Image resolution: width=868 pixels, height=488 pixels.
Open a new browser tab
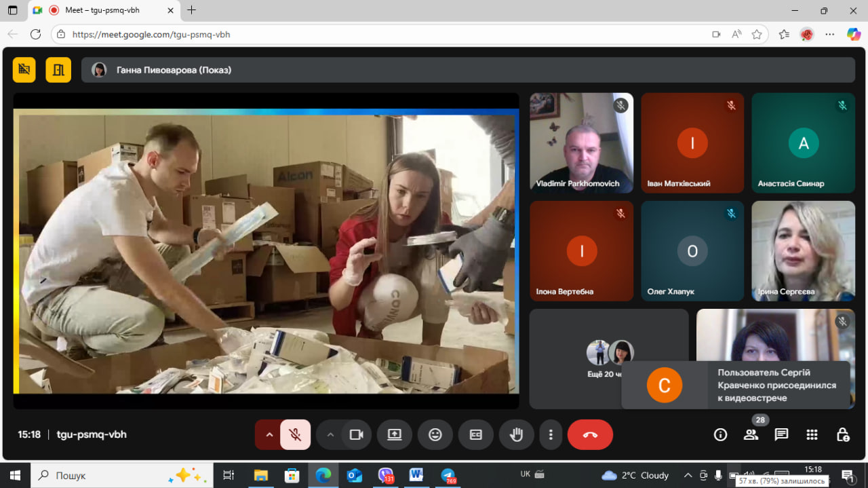click(192, 10)
